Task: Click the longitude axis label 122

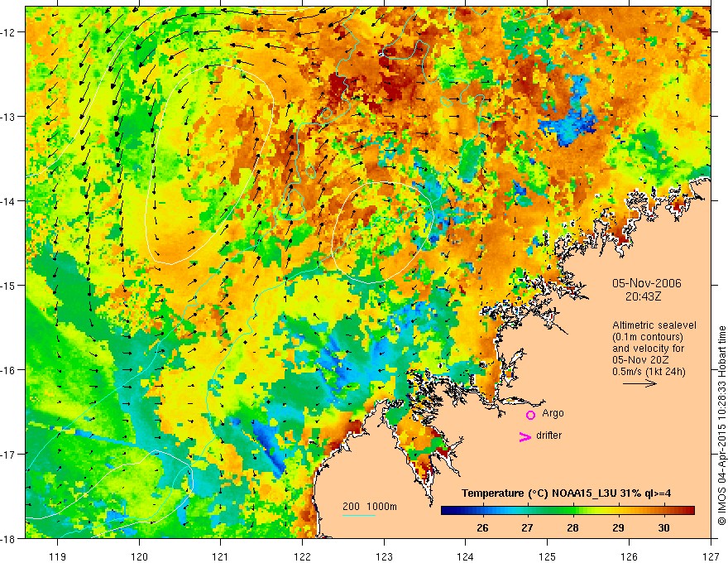Action: click(x=302, y=556)
